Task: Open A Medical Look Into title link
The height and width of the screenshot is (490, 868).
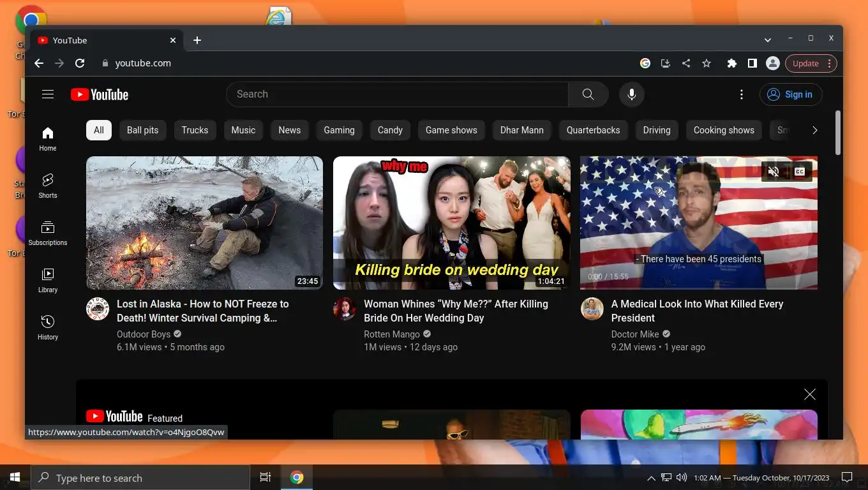Action: 697,311
